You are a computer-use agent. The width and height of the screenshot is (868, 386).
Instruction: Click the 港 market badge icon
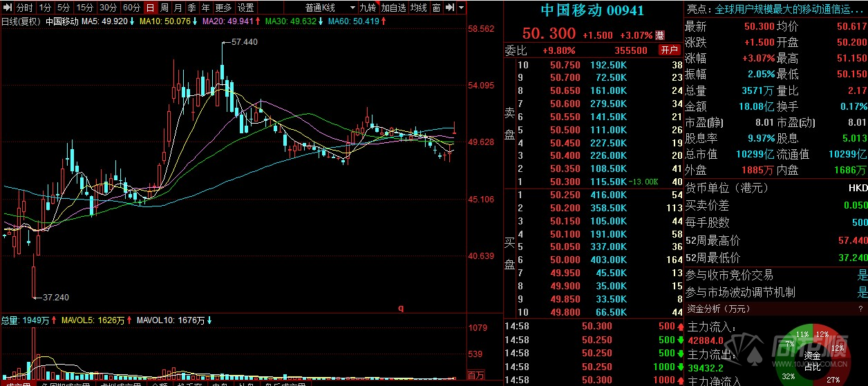(660, 35)
